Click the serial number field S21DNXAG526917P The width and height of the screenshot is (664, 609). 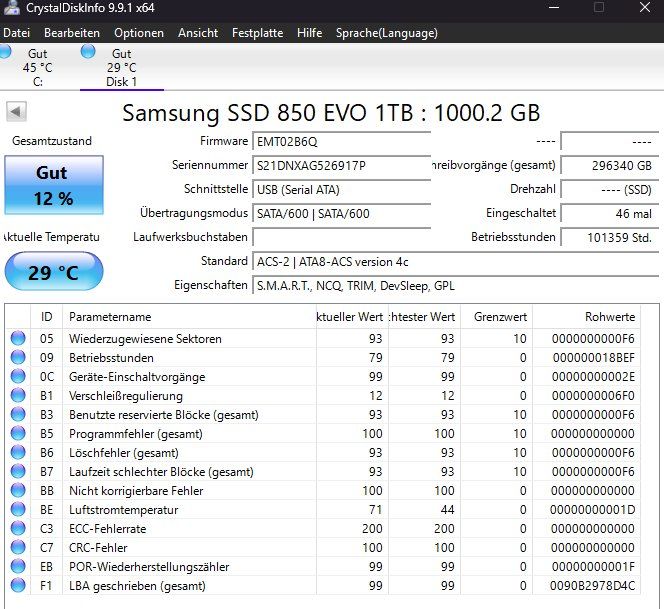point(342,166)
